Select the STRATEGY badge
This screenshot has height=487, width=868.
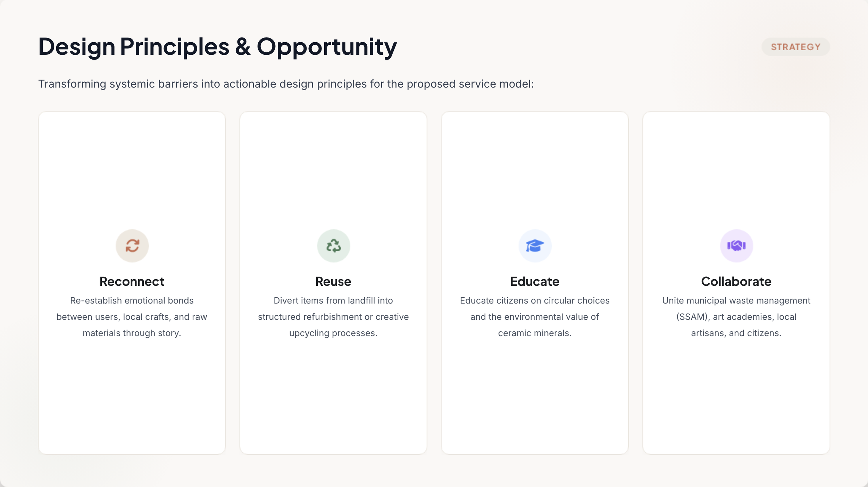click(795, 47)
